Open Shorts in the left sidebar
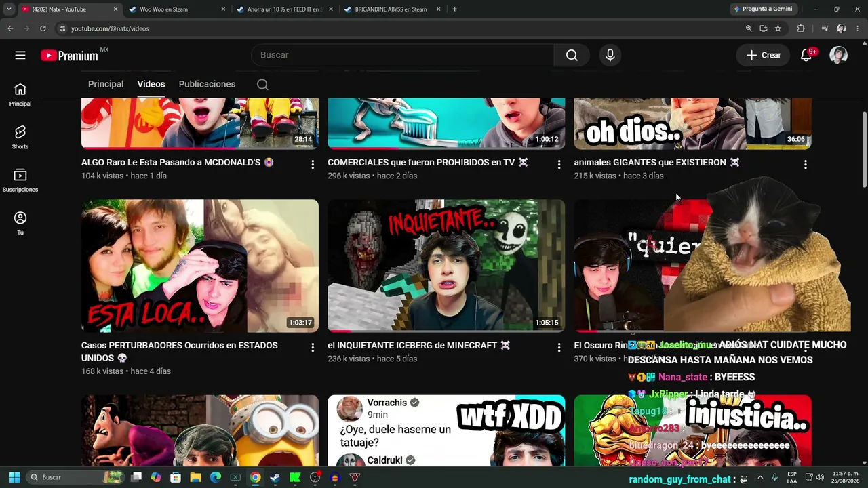868x488 pixels. [x=20, y=138]
